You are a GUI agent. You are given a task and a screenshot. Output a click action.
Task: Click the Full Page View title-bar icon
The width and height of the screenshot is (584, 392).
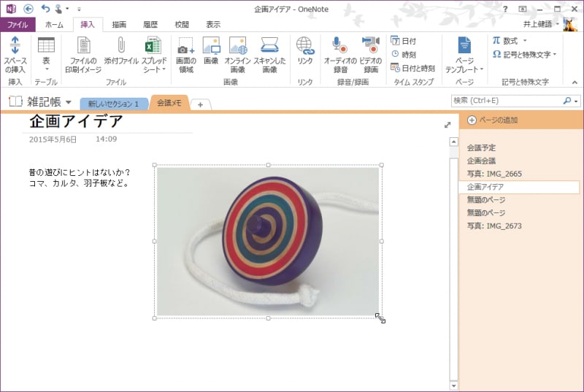pos(523,9)
